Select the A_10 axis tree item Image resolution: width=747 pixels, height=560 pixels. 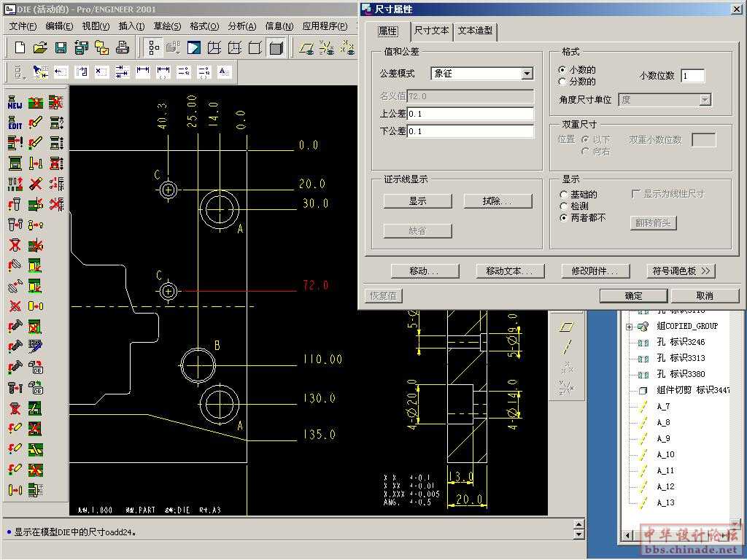point(665,454)
